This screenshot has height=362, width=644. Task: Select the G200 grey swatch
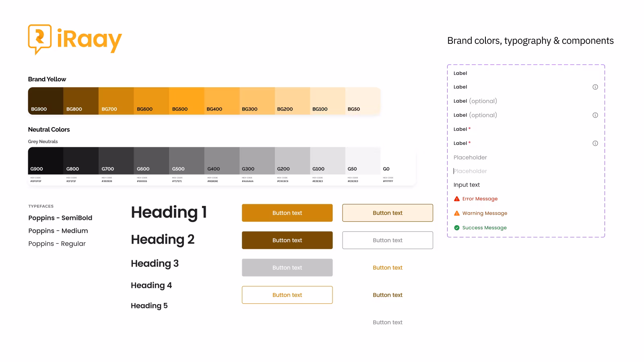pos(293,161)
